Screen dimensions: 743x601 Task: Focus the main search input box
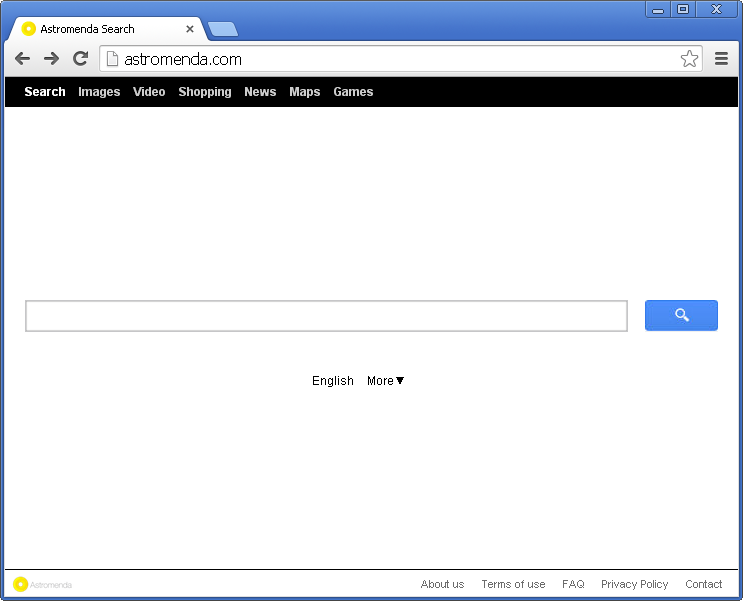point(326,316)
